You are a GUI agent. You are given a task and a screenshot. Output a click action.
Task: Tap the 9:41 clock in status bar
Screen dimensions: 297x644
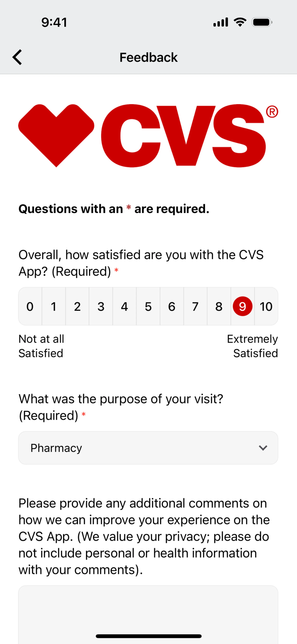(54, 22)
